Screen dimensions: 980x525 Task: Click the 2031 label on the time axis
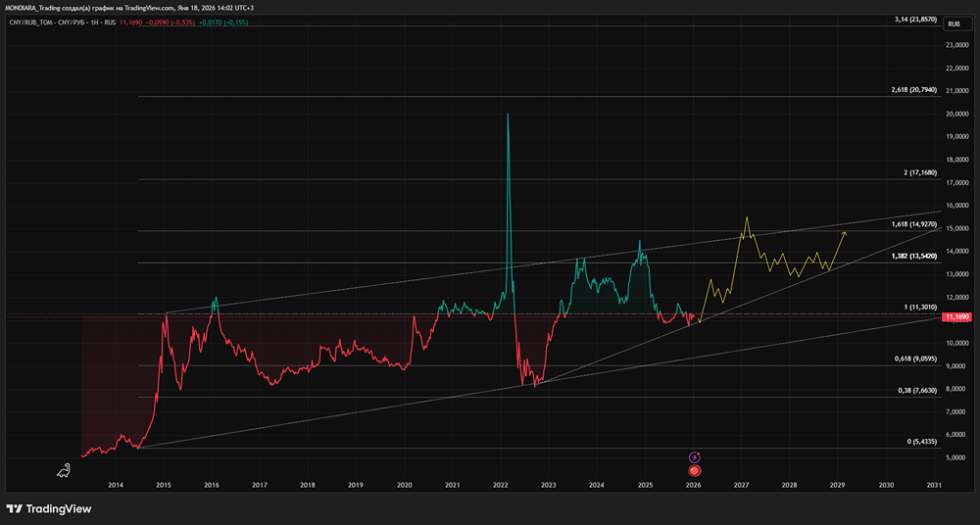coord(934,485)
